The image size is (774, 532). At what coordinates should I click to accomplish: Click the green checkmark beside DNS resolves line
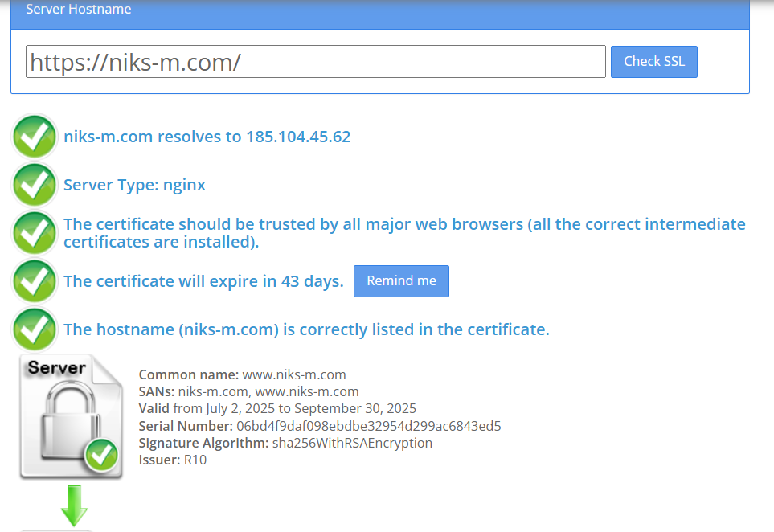[x=35, y=136]
